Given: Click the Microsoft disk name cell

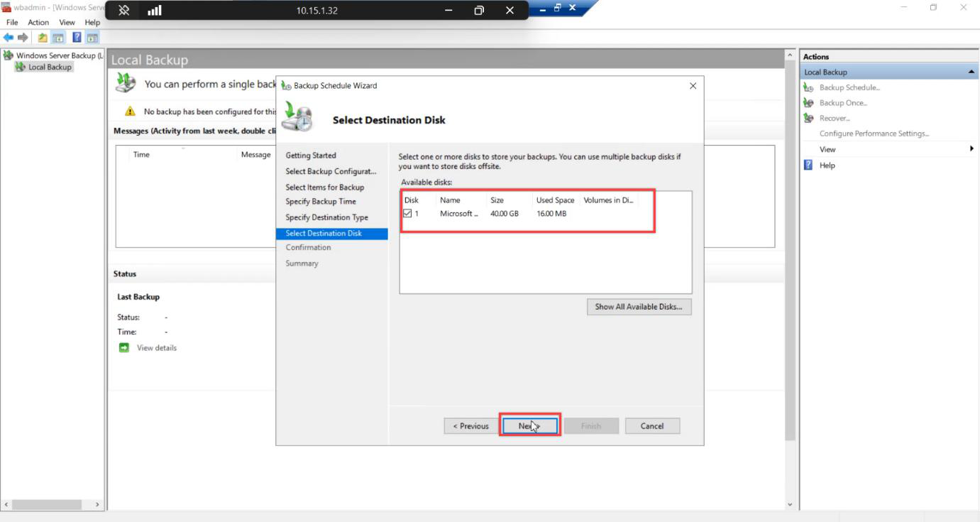Looking at the screenshot, I should tap(459, 214).
